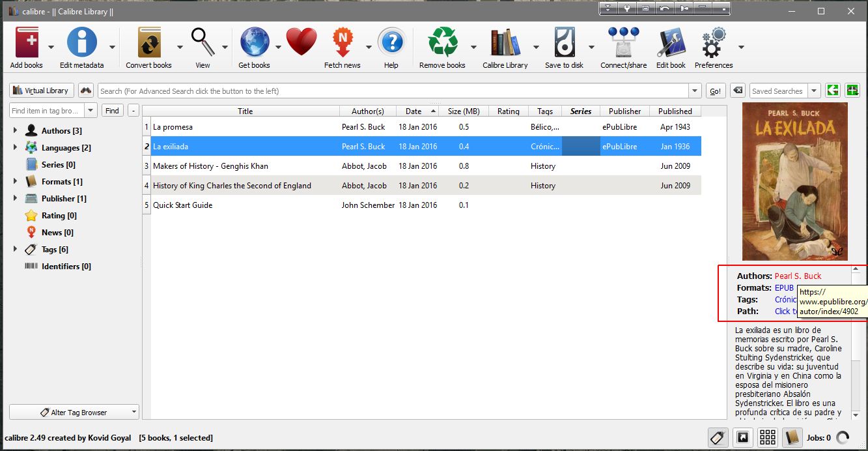The height and width of the screenshot is (451, 868).
Task: Click the Go! search button
Action: (x=715, y=91)
